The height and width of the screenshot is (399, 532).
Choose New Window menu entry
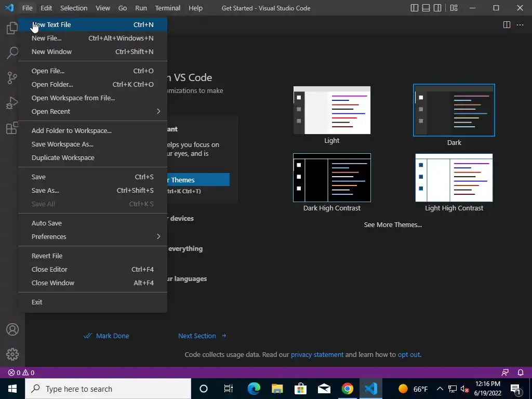[x=92, y=51]
